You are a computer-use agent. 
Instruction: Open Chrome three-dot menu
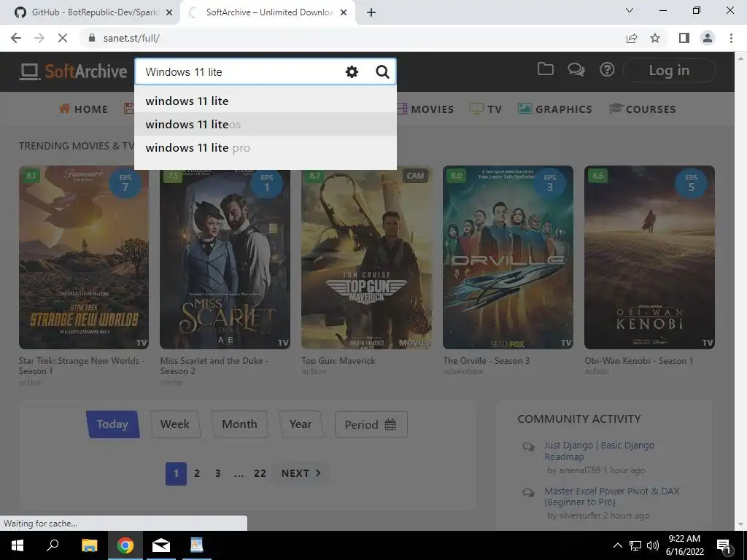pos(731,38)
